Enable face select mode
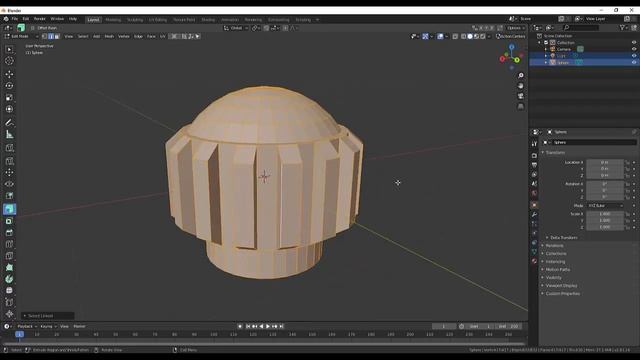This screenshot has height=360, width=640. pyautogui.click(x=57, y=36)
